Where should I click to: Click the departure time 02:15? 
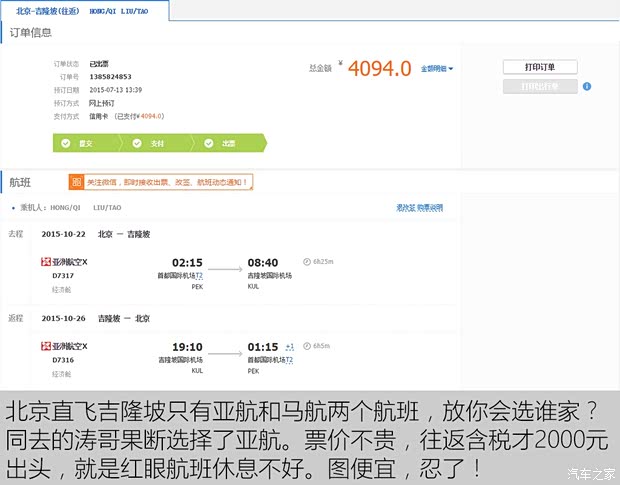(x=187, y=263)
